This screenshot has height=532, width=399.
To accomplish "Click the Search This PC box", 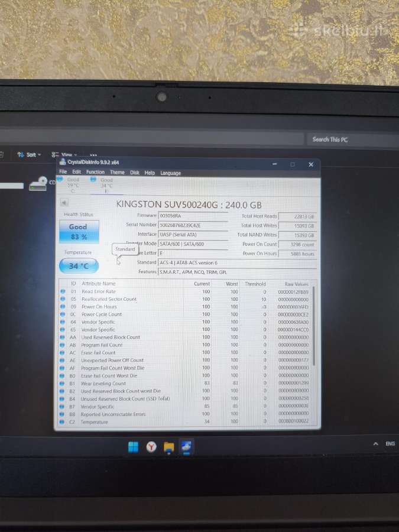I will pyautogui.click(x=353, y=140).
